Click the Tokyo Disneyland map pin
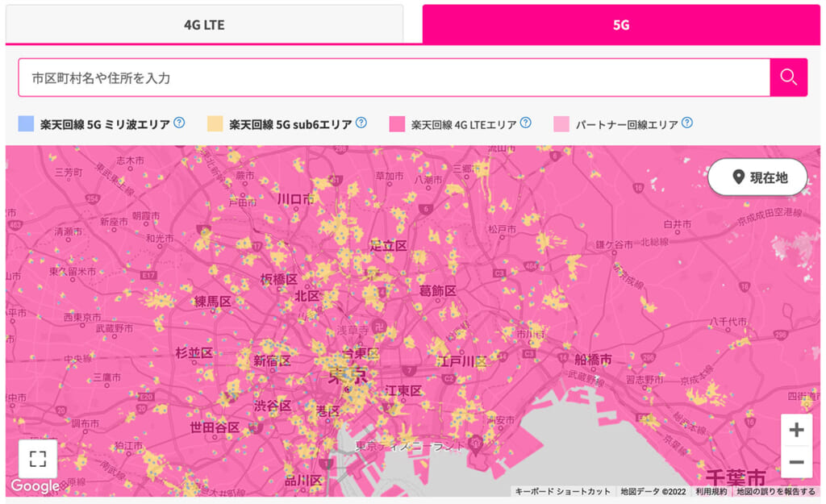 click(476, 444)
